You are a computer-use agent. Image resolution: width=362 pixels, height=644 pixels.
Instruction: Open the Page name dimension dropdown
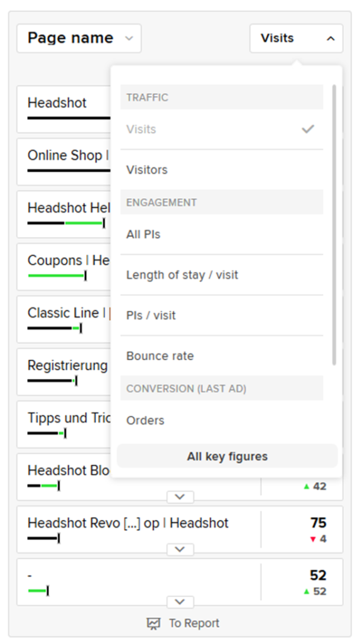[79, 38]
